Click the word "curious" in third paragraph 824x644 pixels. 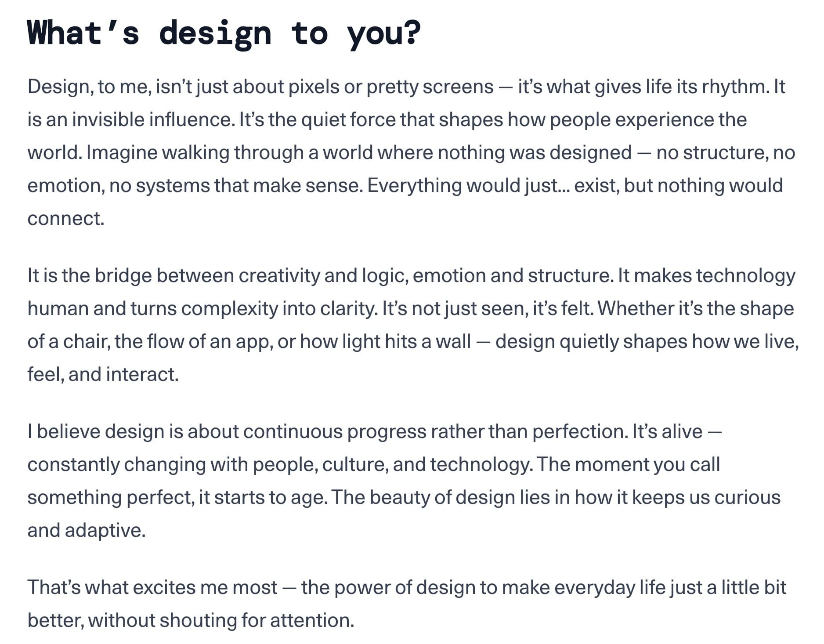click(748, 498)
